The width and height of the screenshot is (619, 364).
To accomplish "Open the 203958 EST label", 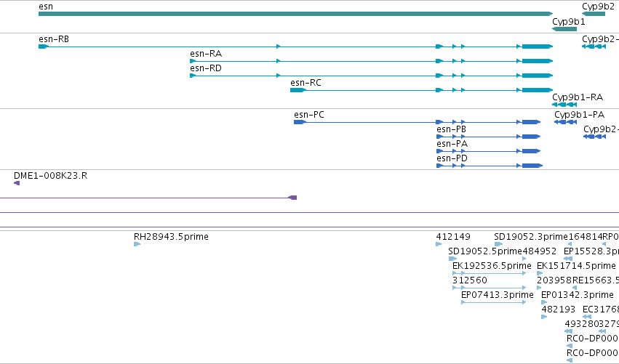I will coord(554,280).
